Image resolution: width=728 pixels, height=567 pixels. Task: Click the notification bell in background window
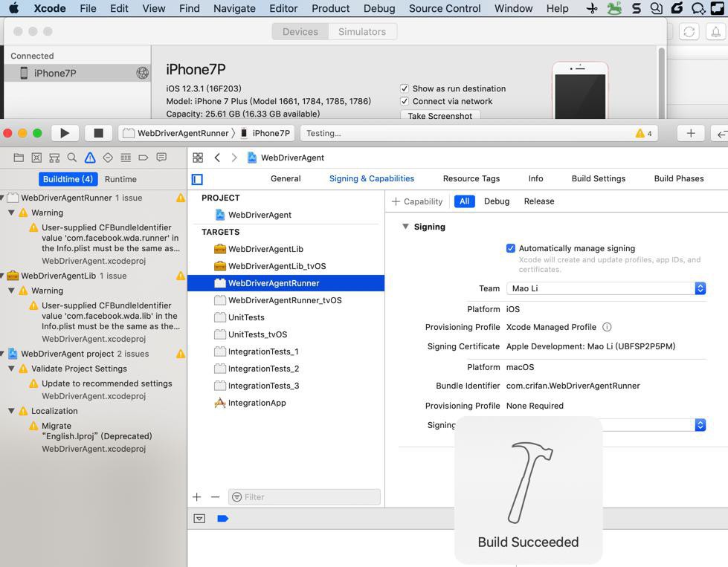coord(716,31)
